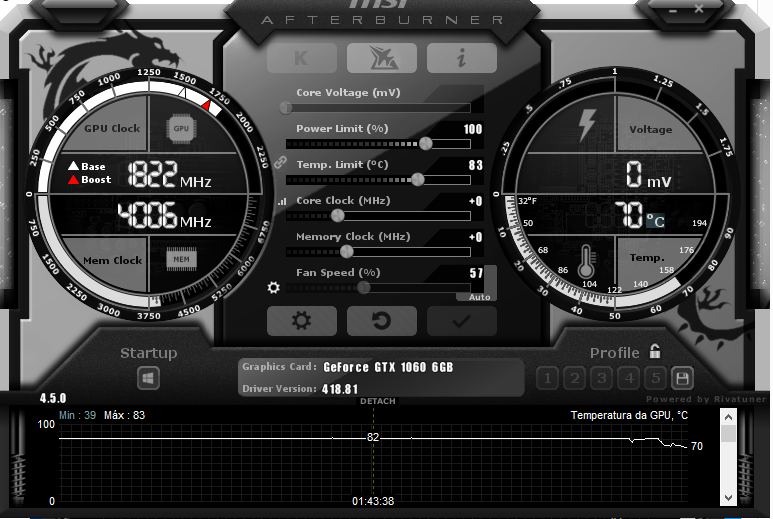Select profile slot 2
The image size is (773, 519).
point(574,379)
